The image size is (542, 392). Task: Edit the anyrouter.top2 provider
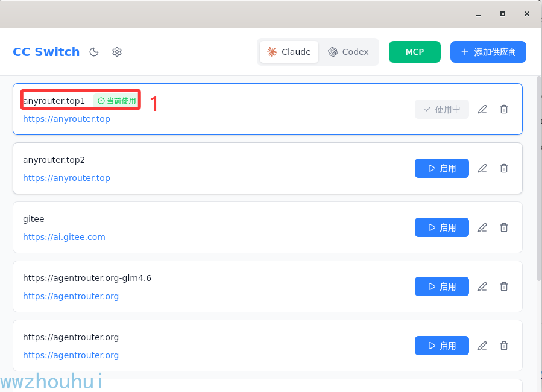point(482,168)
